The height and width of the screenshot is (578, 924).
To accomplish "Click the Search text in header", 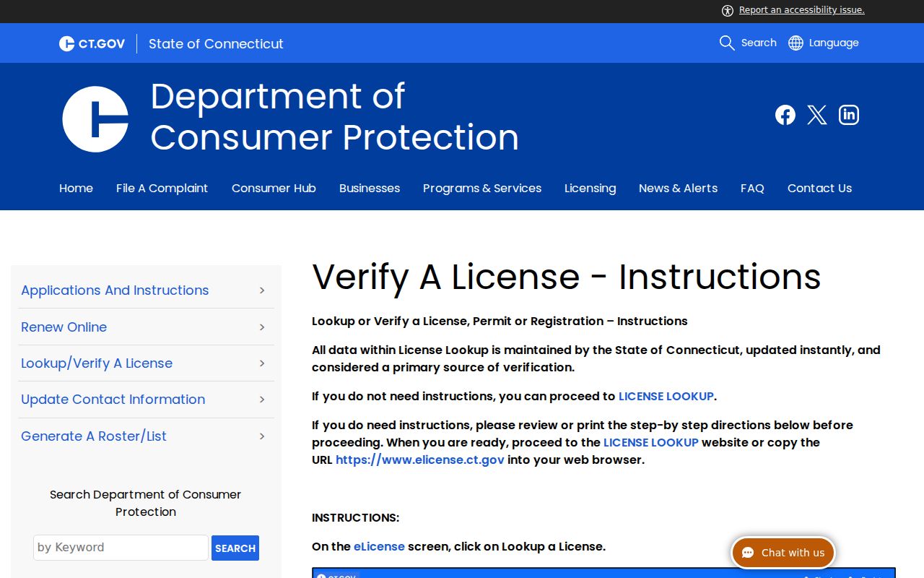I will pos(759,43).
